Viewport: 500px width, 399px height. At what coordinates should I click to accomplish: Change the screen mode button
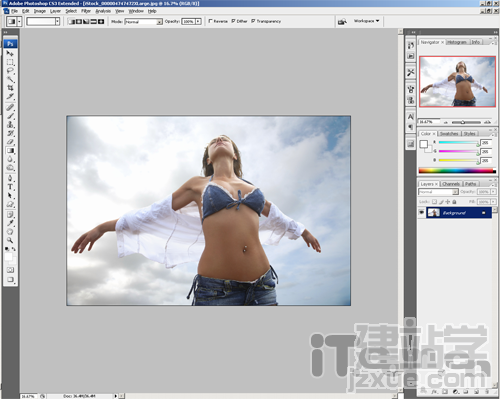point(10,280)
